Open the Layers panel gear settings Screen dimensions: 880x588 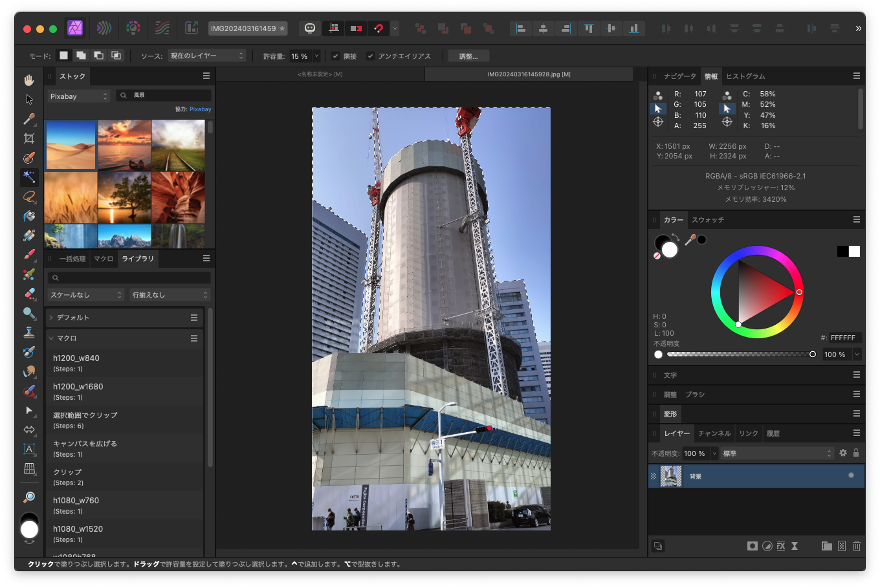(x=842, y=453)
